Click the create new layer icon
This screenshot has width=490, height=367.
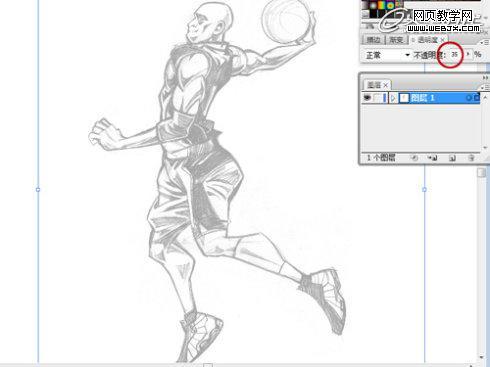tap(452, 158)
